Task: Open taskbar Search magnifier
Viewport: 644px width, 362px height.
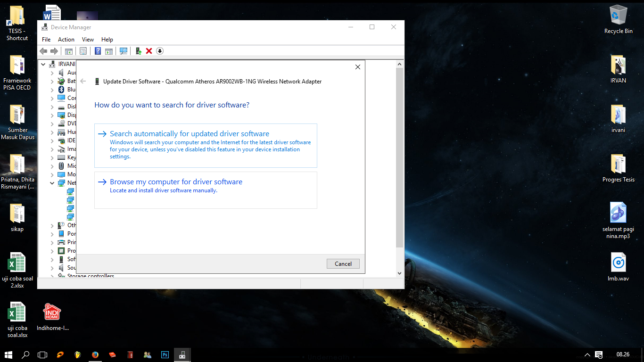Action: pyautogui.click(x=26, y=354)
